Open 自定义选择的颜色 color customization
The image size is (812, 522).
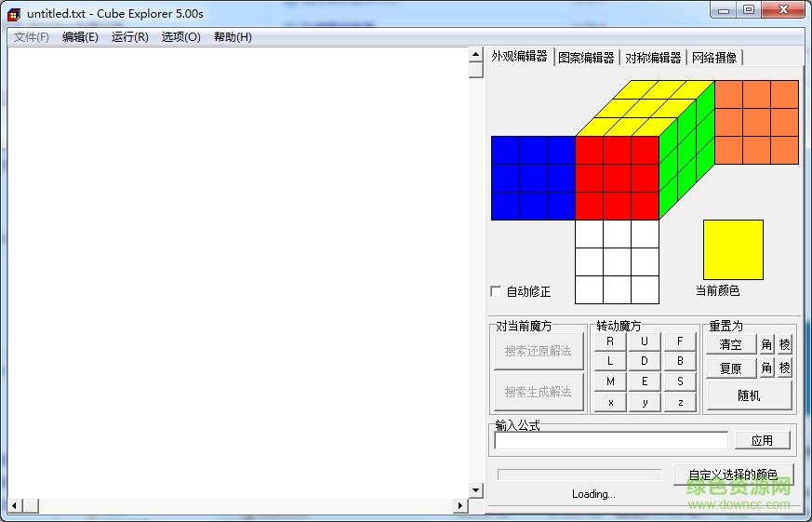[733, 475]
